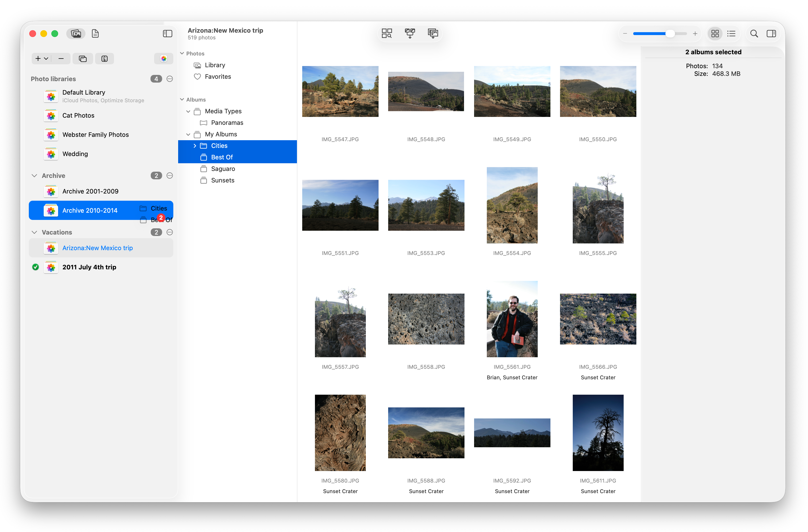
Task: Click the import photos icon in center toolbar
Action: tap(433, 33)
